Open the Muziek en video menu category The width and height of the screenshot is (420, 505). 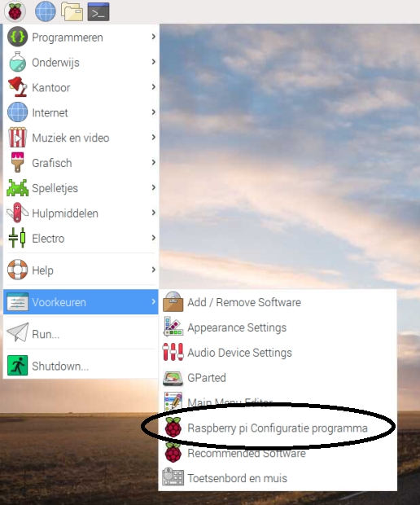click(81, 137)
